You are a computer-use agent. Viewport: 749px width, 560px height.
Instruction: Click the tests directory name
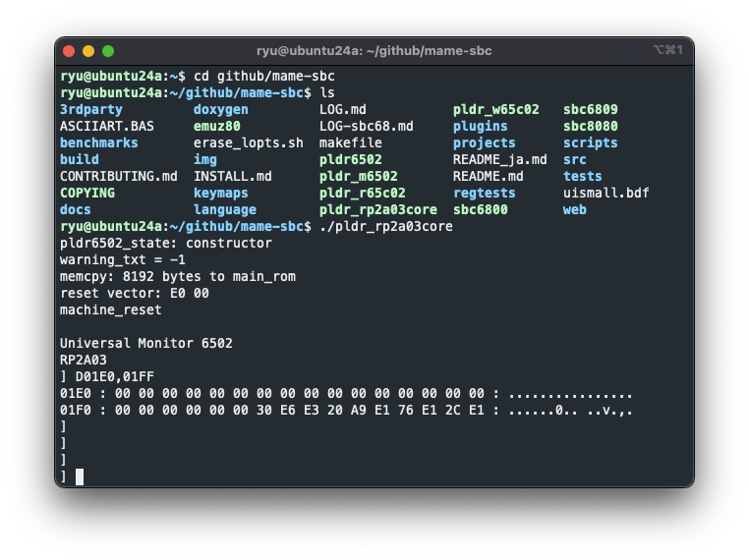(582, 176)
